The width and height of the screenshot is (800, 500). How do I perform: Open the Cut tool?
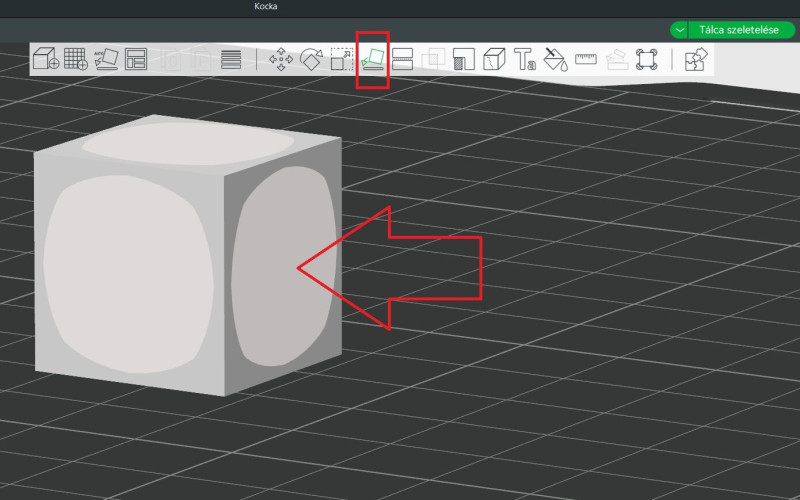tap(403, 59)
